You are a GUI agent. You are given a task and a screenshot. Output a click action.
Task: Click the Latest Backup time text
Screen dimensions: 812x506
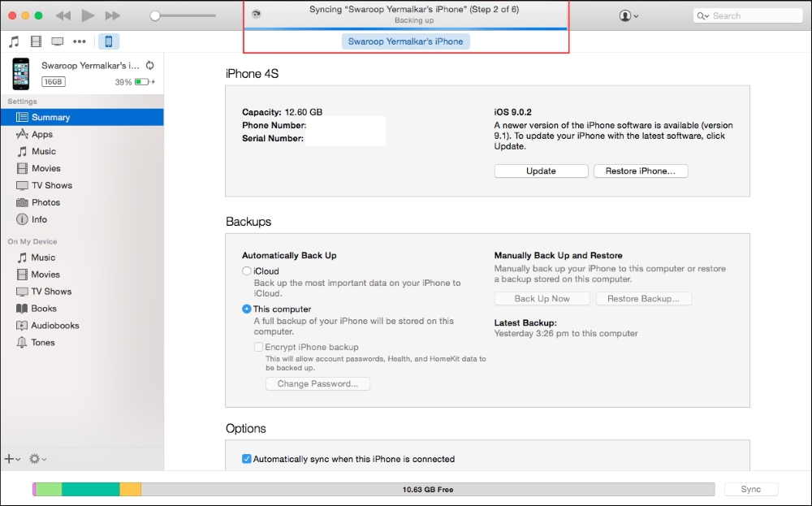tap(566, 334)
